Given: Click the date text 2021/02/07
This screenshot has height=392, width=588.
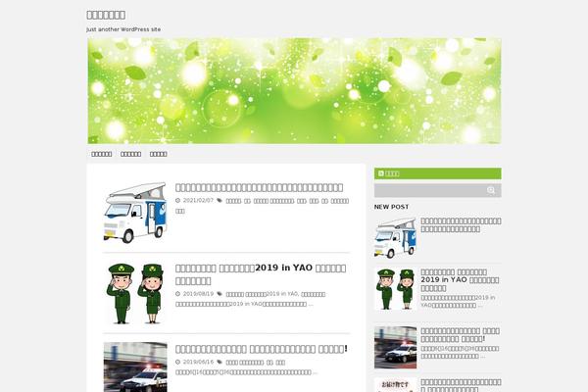Looking at the screenshot, I should pyautogui.click(x=198, y=201).
